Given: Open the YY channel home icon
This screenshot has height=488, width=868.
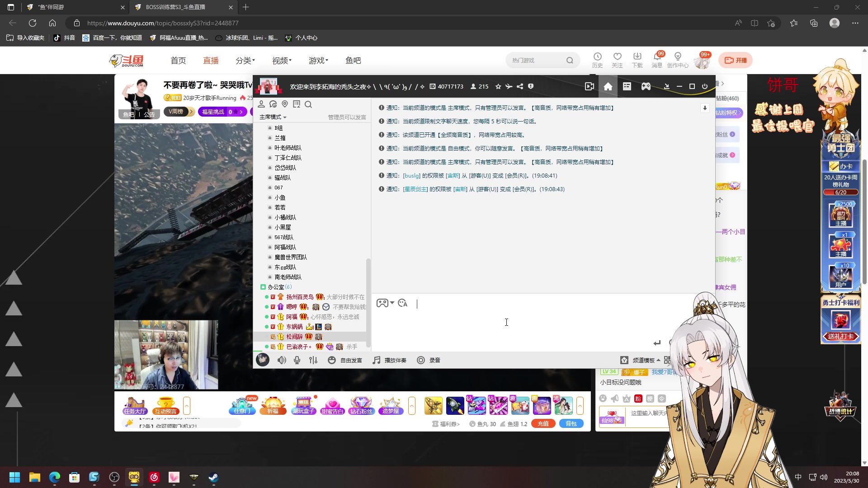Looking at the screenshot, I should pos(608,86).
